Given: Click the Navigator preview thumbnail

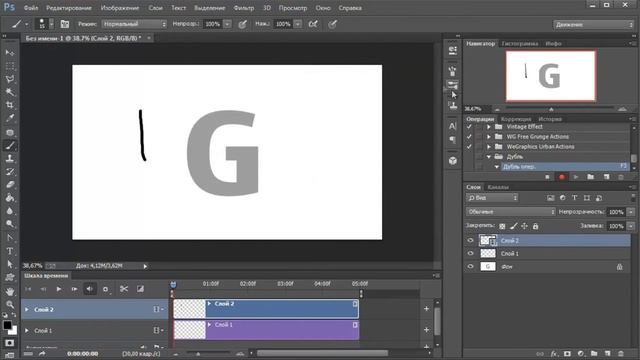Looking at the screenshot, I should pos(551,76).
